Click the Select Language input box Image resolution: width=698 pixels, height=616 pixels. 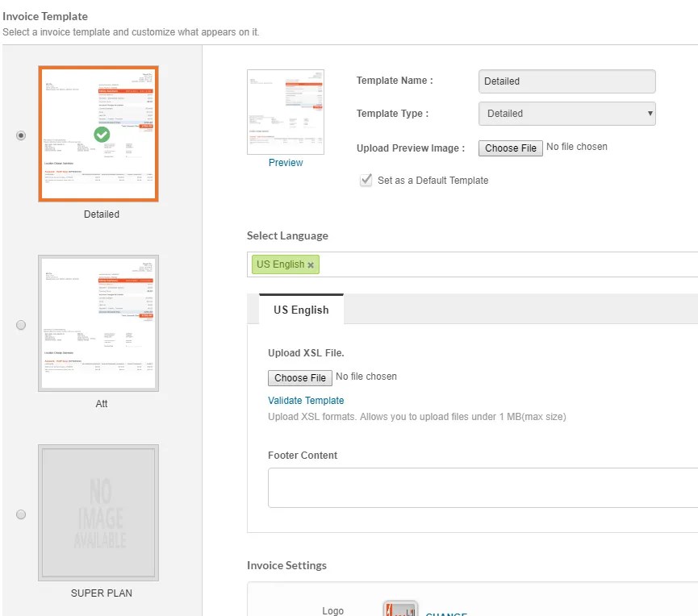pos(472,264)
